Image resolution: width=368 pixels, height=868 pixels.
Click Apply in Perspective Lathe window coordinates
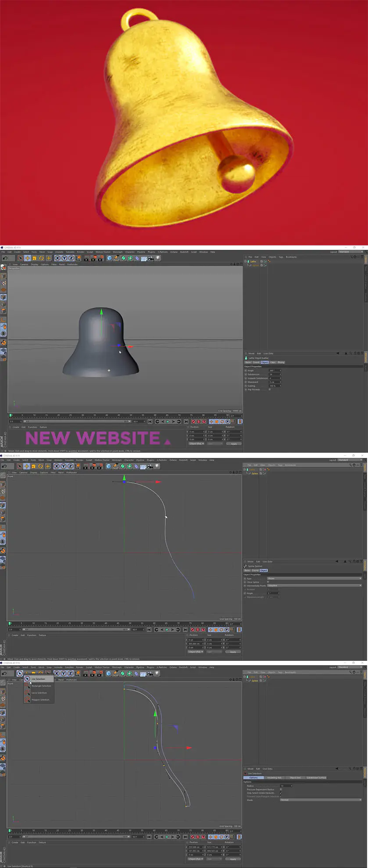tap(233, 443)
